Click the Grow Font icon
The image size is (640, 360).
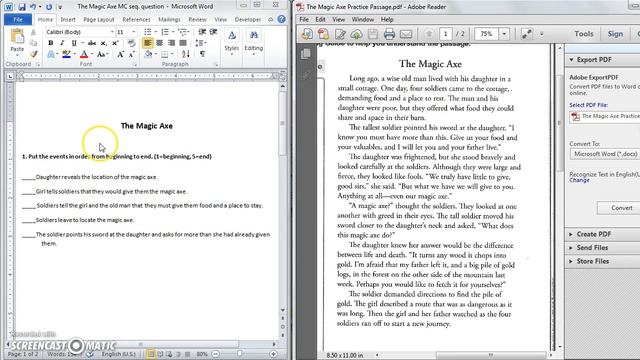coord(120,54)
